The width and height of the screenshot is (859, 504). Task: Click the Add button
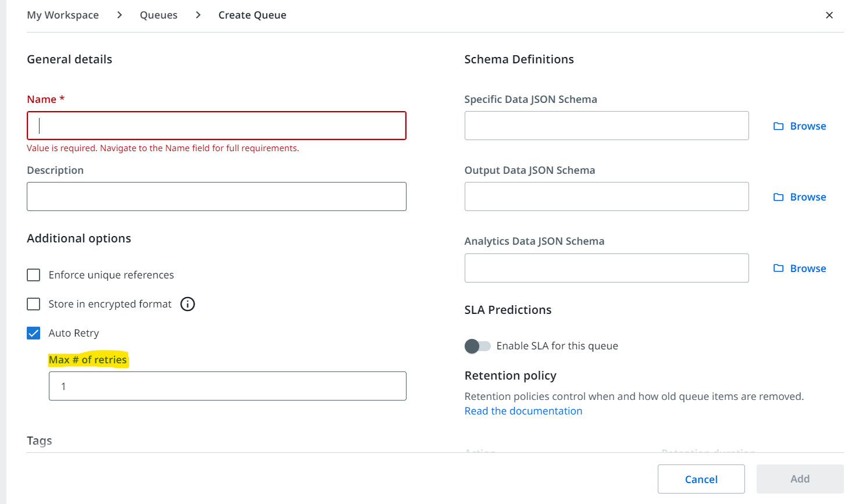point(800,479)
